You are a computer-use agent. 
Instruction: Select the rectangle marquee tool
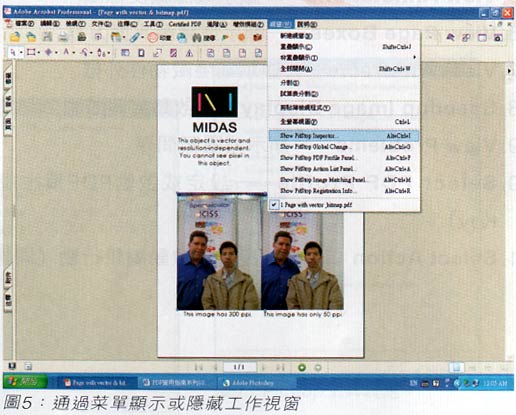(31, 52)
